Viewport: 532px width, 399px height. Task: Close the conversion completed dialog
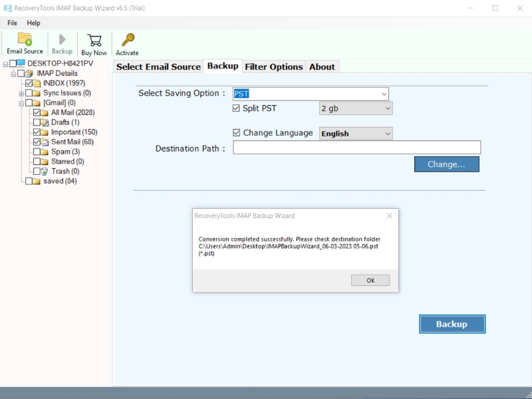tap(390, 215)
